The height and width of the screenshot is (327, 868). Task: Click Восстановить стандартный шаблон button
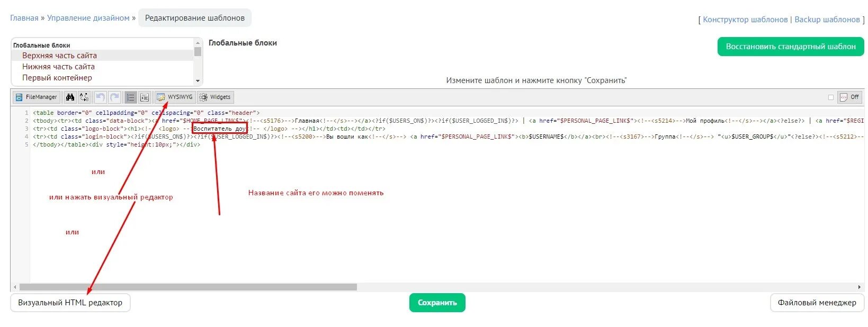coord(791,47)
